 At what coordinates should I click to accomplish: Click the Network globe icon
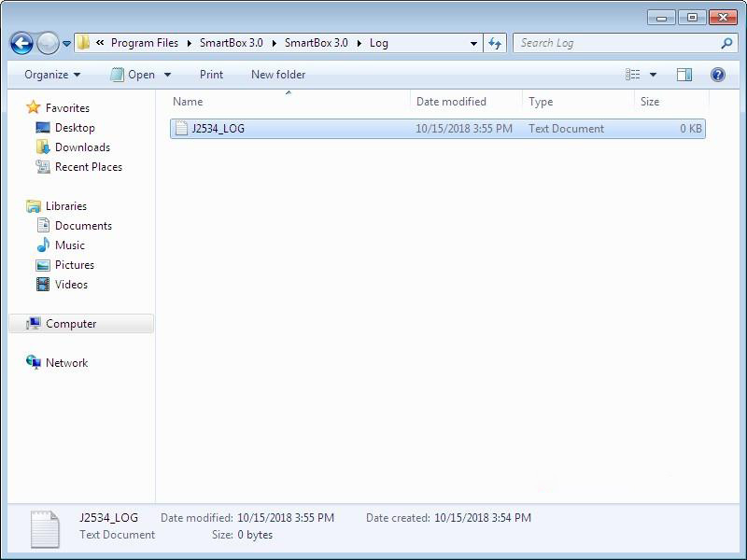pyautogui.click(x=34, y=362)
